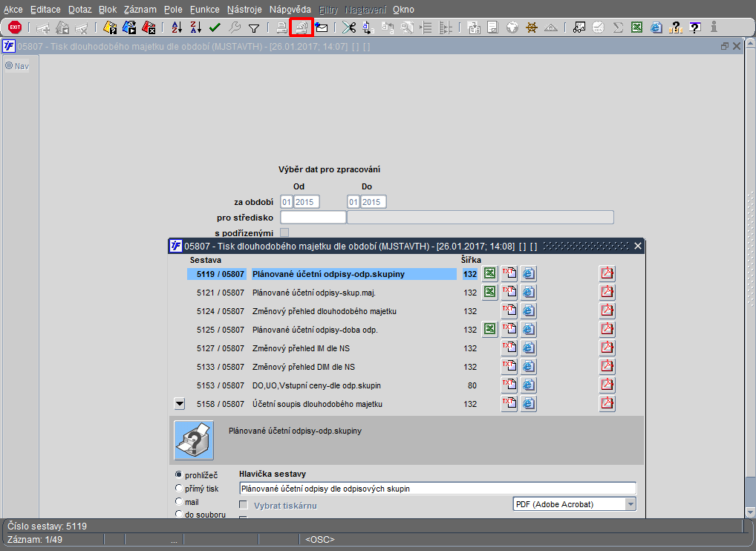The image size is (756, 551).
Task: Click the Excel export icon in the toolbar
Action: point(637,27)
